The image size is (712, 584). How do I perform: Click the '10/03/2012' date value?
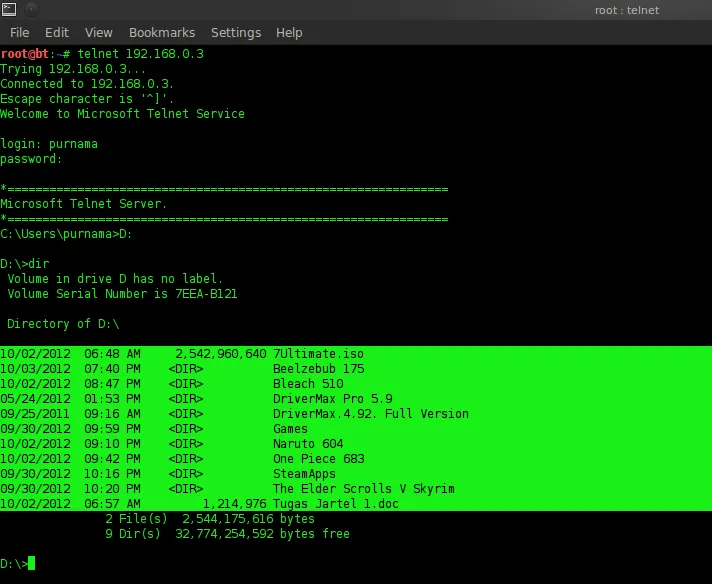[35, 369]
